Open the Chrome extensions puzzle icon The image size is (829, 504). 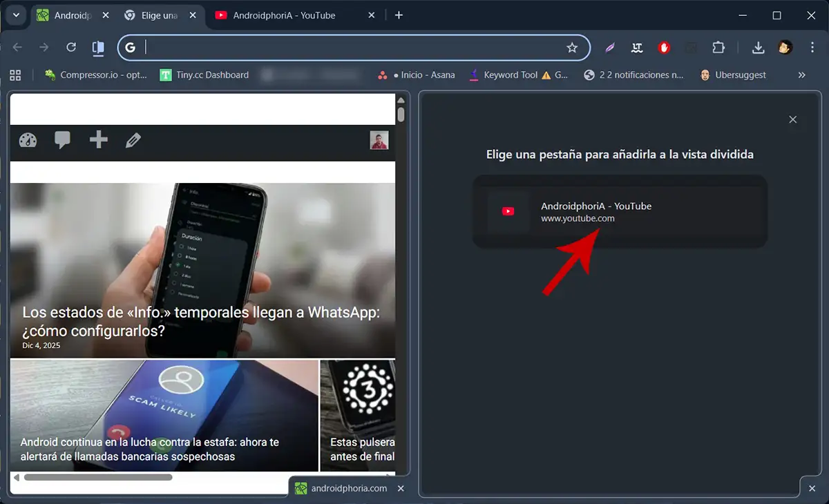(x=718, y=47)
